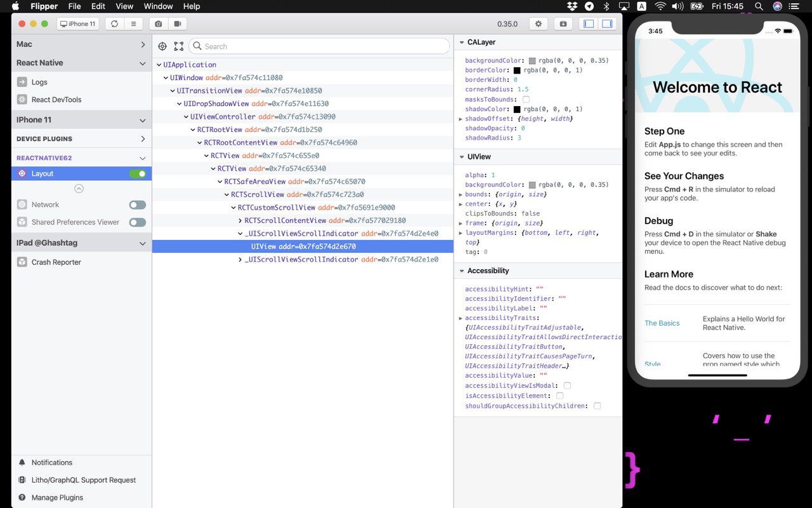
Task: Open Spotlight search magnifier icon
Action: [760, 6]
